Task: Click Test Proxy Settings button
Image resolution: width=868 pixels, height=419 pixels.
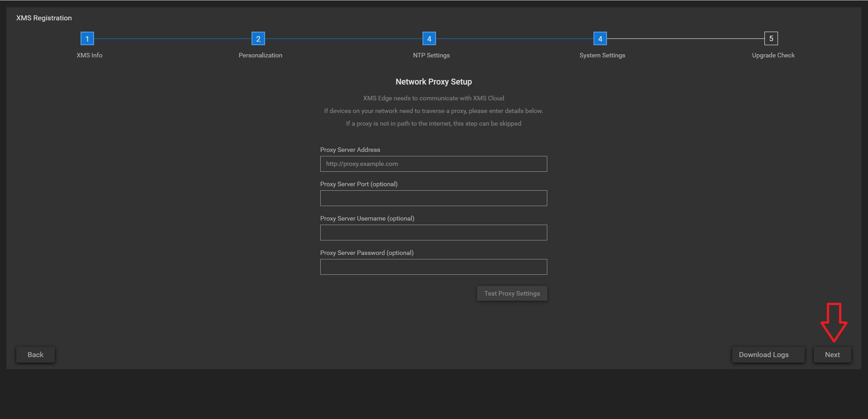Action: click(512, 293)
